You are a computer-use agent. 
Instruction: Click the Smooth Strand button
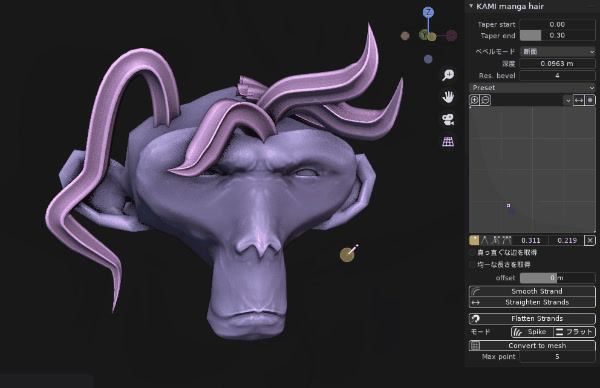(532, 291)
